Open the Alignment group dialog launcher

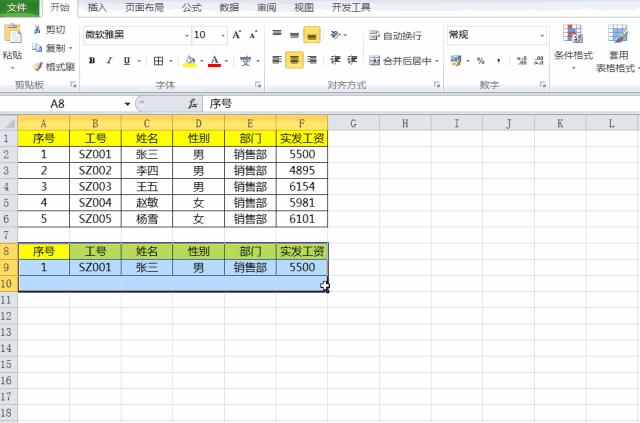[437, 85]
